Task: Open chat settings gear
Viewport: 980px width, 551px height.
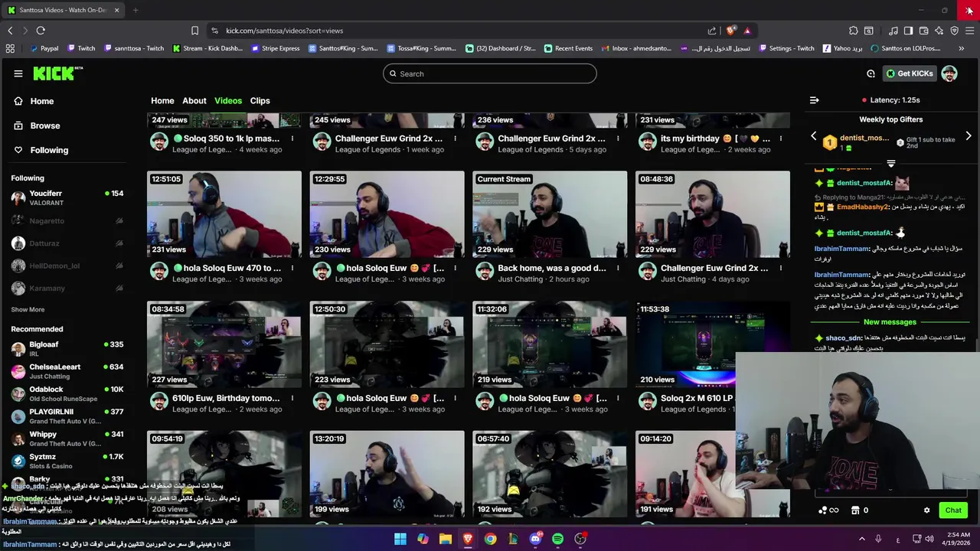Action: click(926, 510)
